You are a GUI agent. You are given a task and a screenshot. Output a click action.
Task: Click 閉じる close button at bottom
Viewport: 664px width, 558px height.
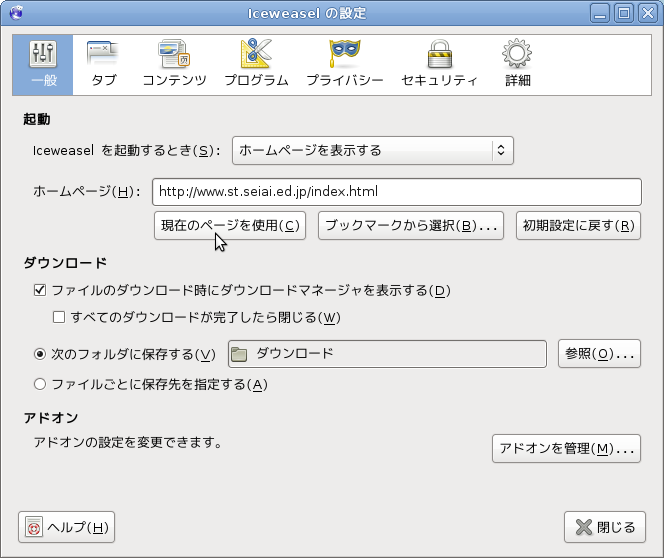[605, 527]
